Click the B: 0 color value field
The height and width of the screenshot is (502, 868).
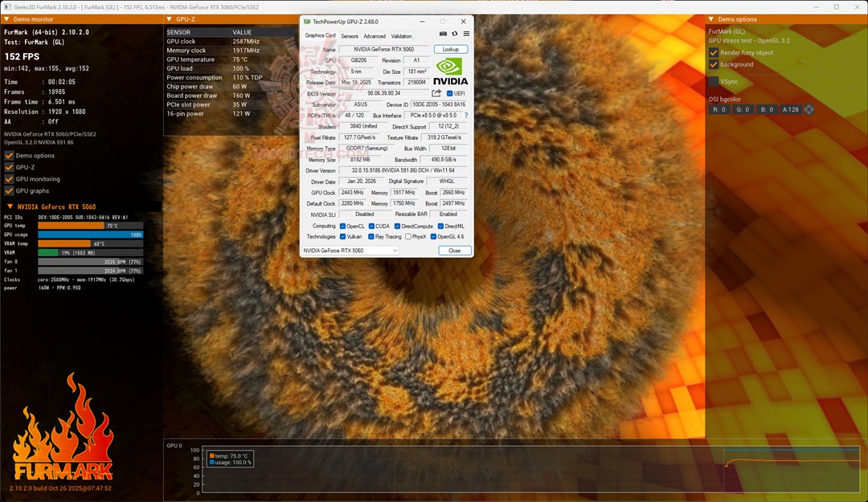tap(767, 109)
